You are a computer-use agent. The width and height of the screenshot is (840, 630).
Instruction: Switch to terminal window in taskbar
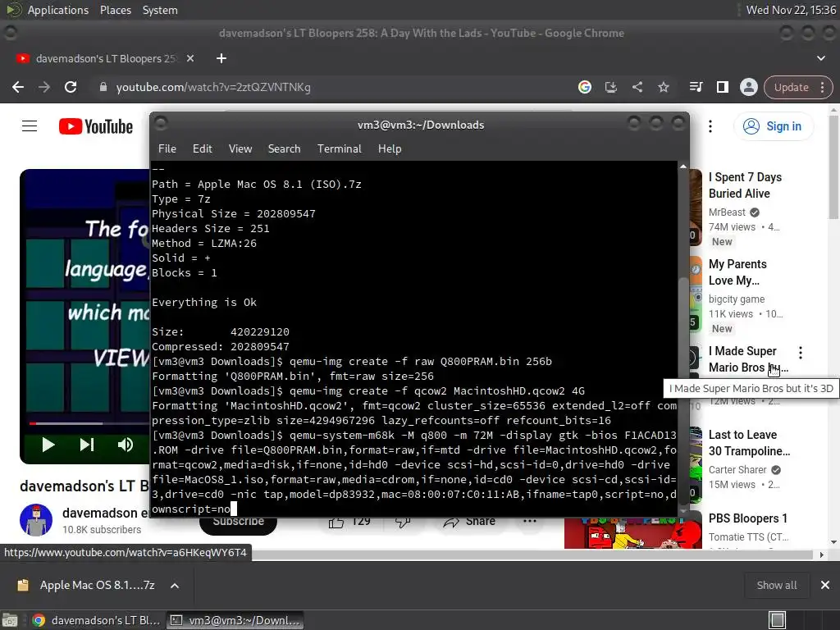(235, 620)
